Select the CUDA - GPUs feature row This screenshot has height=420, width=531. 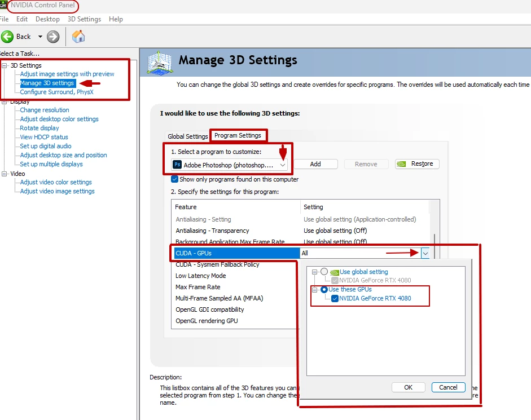point(236,253)
